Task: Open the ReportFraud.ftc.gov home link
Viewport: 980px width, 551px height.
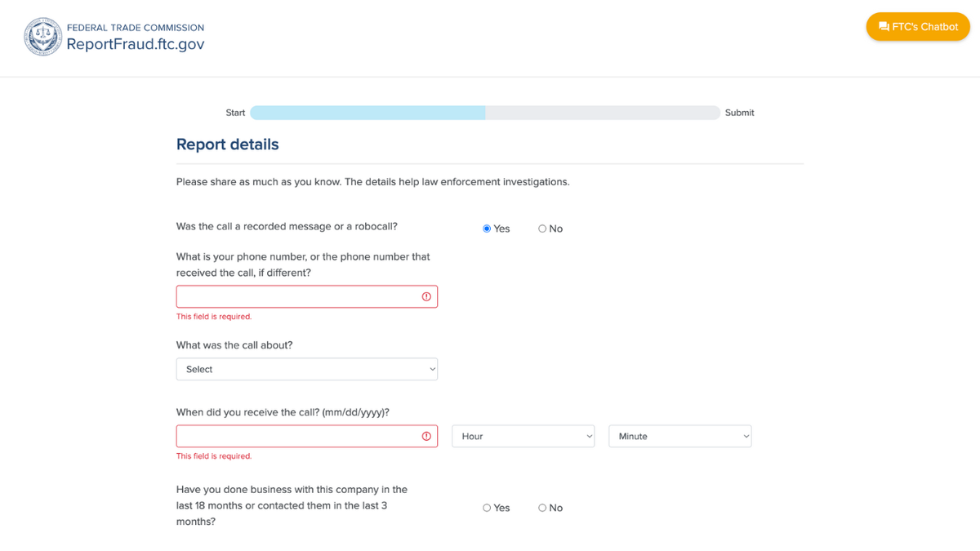Action: click(x=136, y=44)
